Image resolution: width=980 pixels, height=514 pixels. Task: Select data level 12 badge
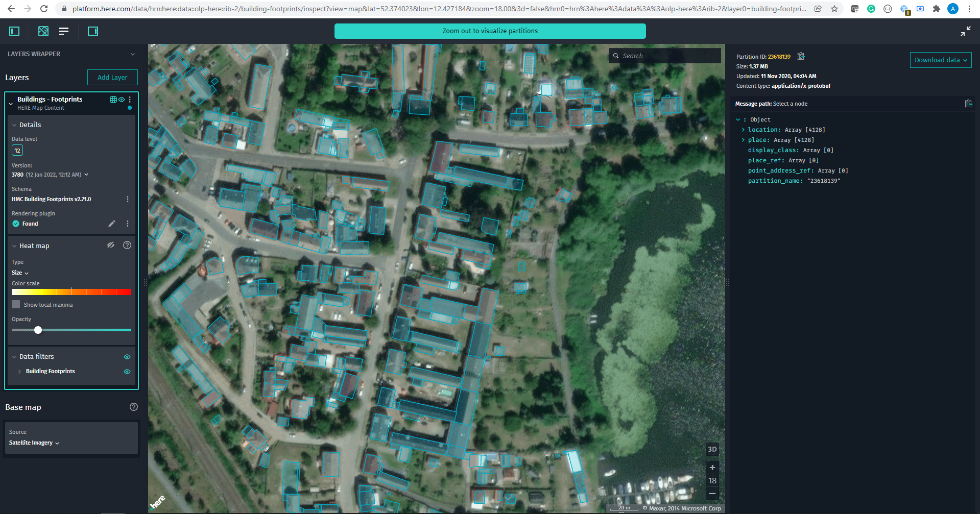17,151
